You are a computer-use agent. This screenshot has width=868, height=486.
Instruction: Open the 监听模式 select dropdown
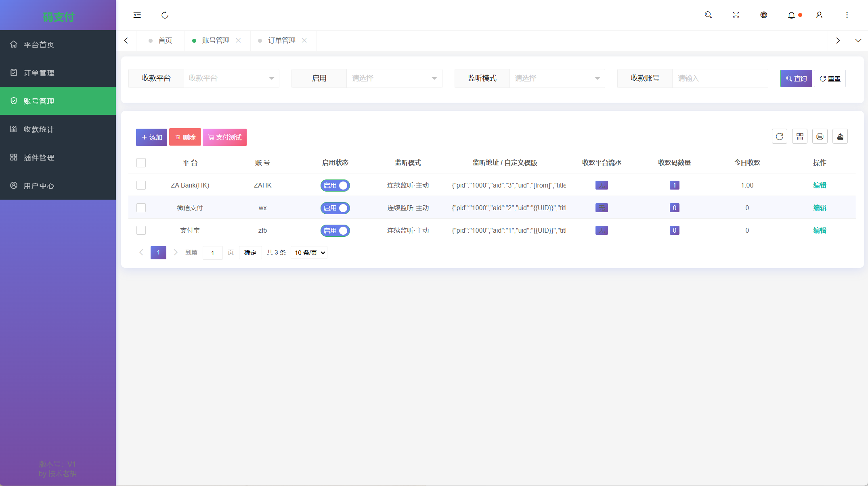coord(557,78)
